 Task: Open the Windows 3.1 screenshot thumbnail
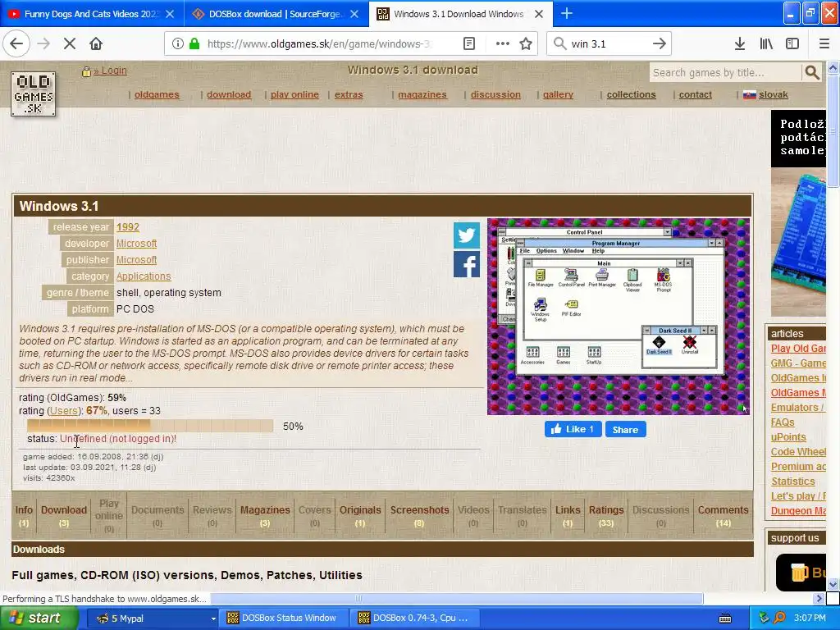click(619, 316)
